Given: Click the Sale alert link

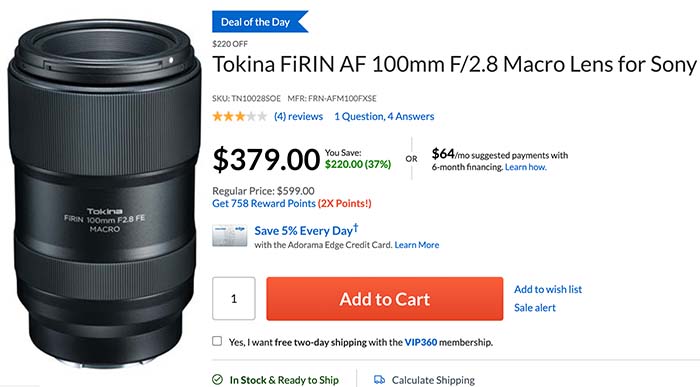Looking at the screenshot, I should [534, 308].
